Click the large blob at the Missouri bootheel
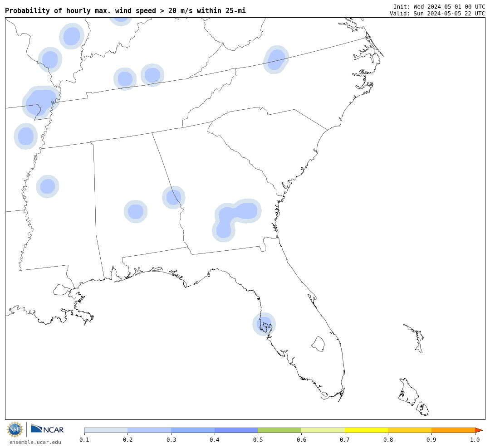This screenshot has width=490, height=448. tap(41, 102)
